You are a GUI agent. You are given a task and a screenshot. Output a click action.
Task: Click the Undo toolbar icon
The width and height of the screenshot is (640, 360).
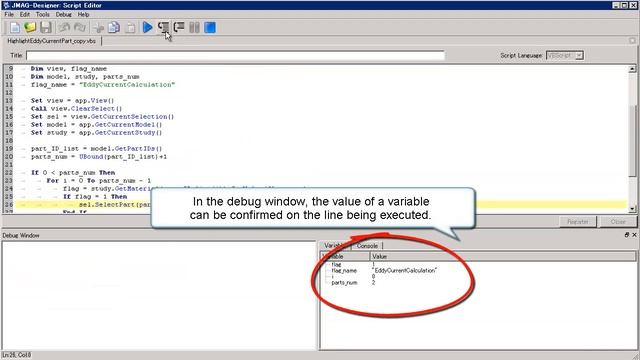coord(64,28)
